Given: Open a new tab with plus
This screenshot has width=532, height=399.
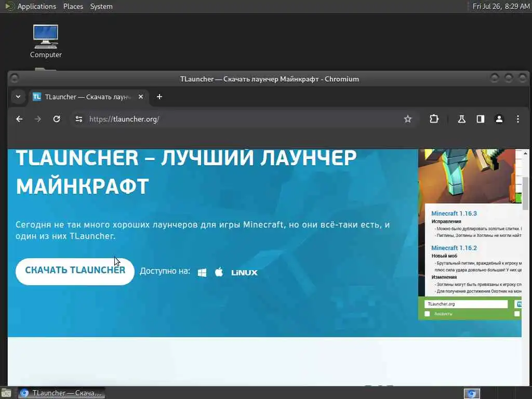Looking at the screenshot, I should tap(159, 97).
